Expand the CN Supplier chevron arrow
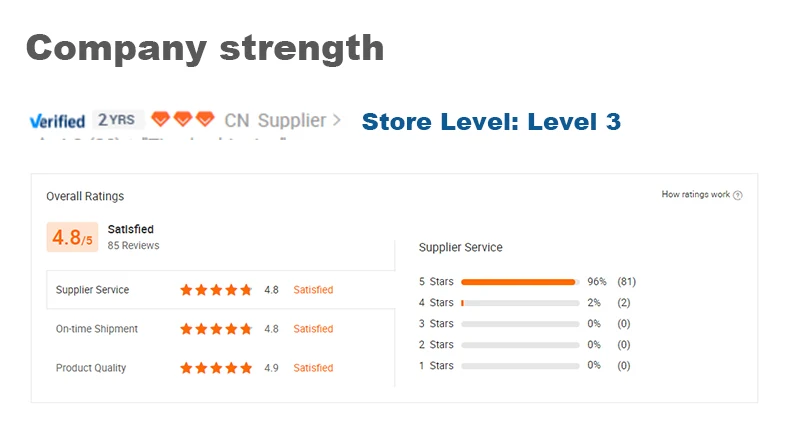 (x=337, y=120)
